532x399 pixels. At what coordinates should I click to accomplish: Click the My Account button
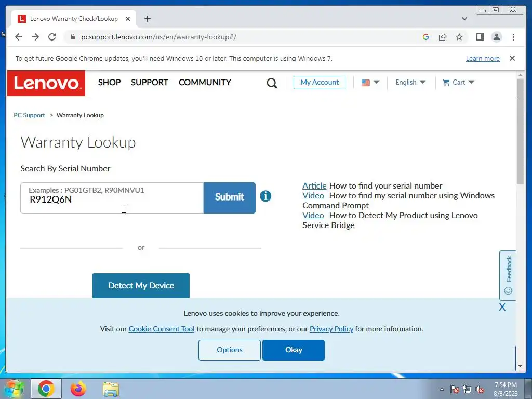point(320,83)
